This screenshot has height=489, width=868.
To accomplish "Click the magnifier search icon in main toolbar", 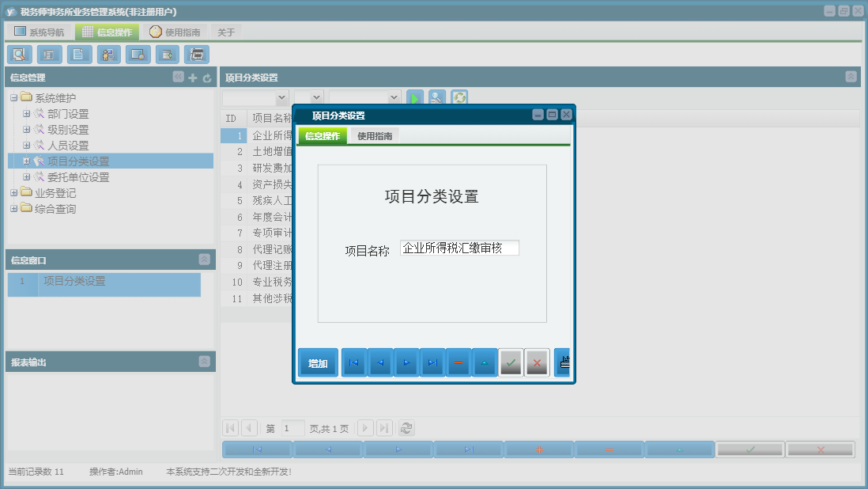I will (20, 55).
